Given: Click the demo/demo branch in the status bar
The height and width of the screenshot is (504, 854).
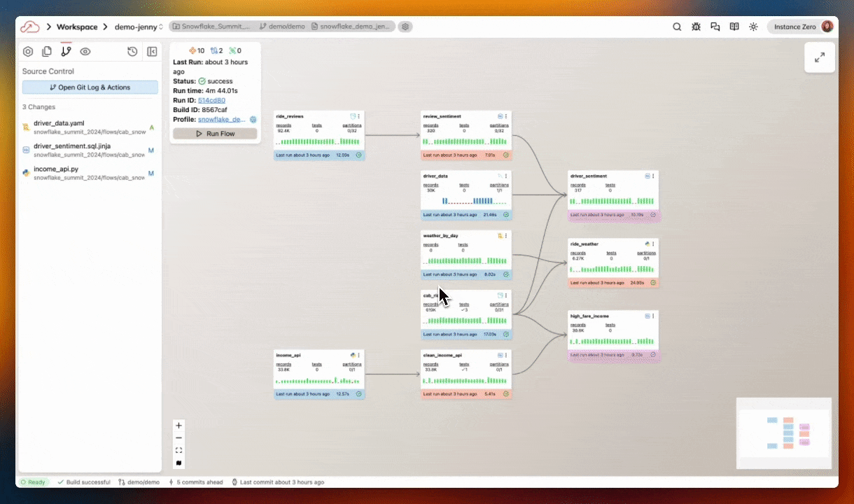Looking at the screenshot, I should point(139,482).
